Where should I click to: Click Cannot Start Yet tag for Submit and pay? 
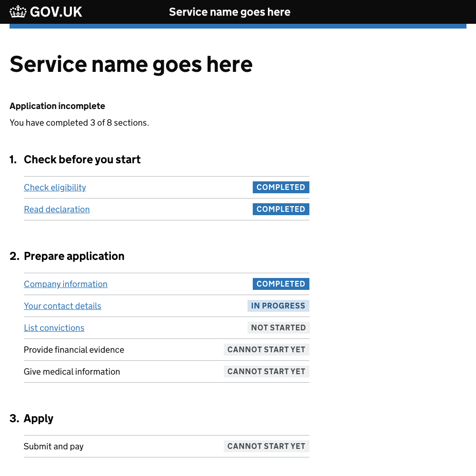point(266,446)
